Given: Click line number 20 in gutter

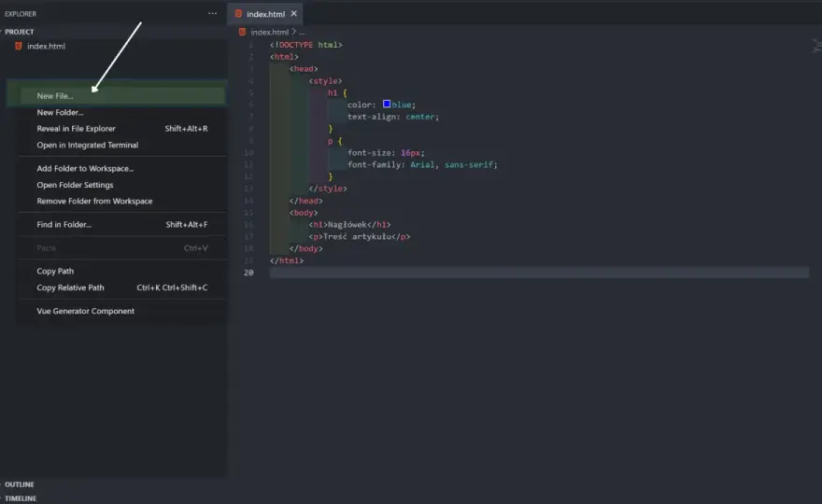Looking at the screenshot, I should pos(248,273).
